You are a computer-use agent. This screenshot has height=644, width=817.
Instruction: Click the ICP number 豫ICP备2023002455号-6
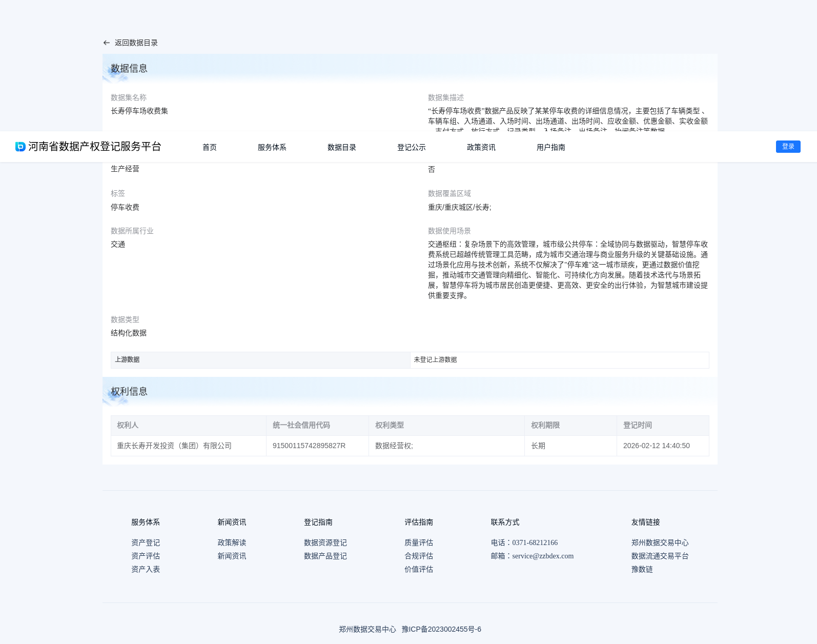[441, 629]
